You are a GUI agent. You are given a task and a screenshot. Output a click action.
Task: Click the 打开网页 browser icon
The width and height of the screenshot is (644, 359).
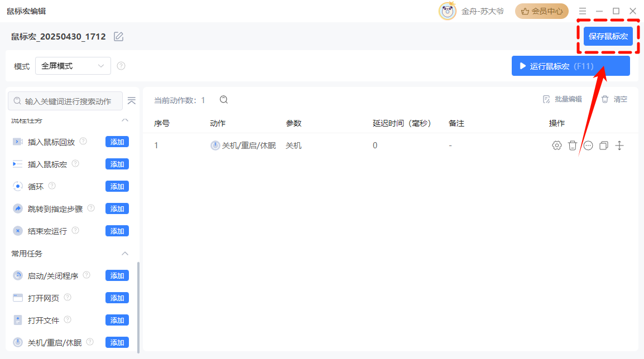pos(18,298)
